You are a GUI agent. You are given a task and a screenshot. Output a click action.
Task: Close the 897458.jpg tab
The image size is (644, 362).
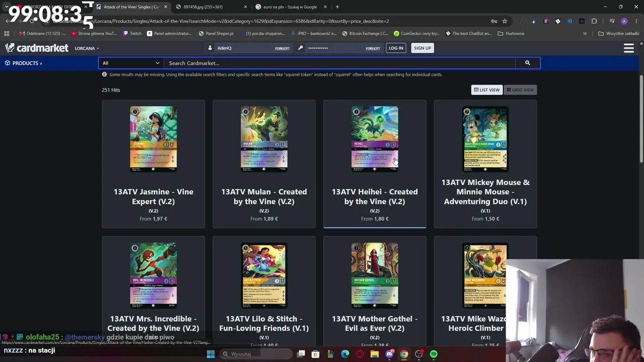click(x=245, y=7)
